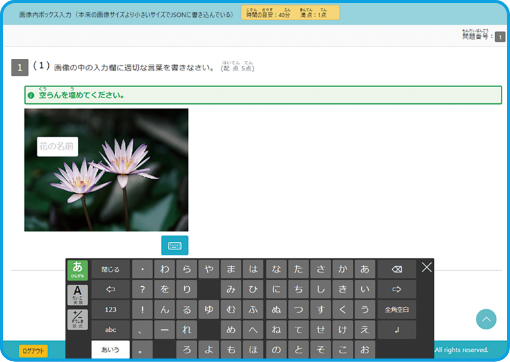510x362 pixels.
Task: Tap the を key
Action: [164, 289]
